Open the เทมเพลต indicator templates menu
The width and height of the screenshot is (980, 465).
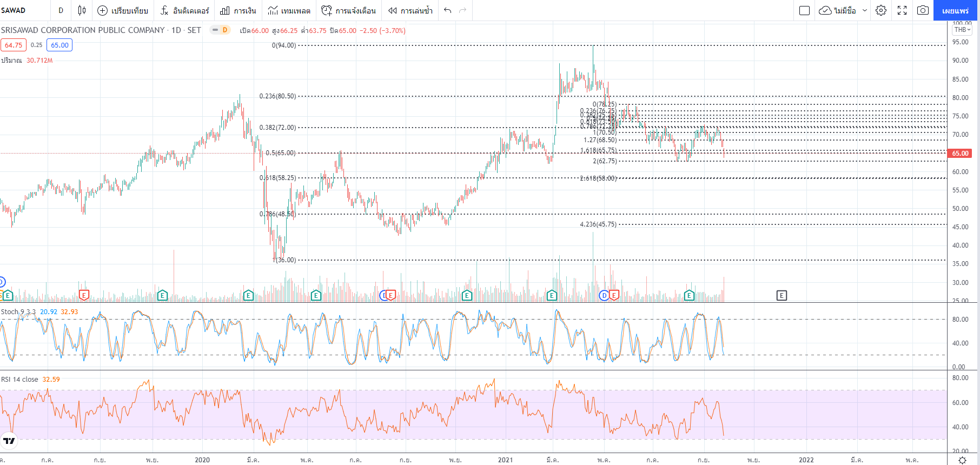click(x=289, y=10)
